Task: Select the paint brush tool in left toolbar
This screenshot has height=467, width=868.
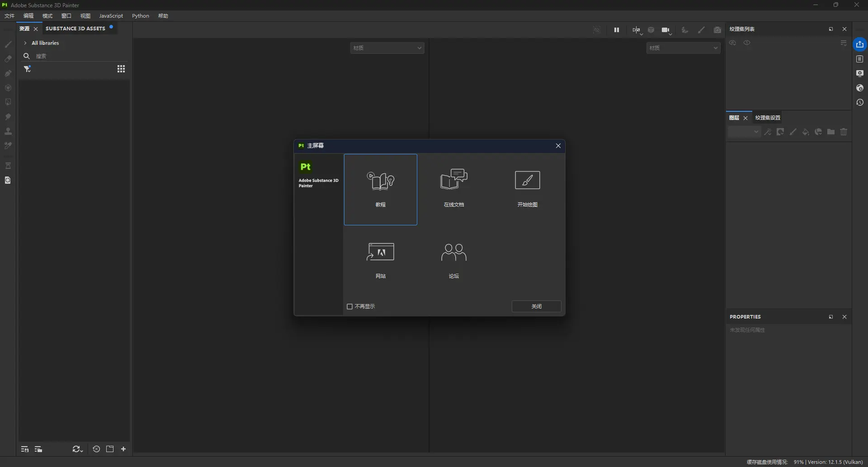Action: (8, 44)
